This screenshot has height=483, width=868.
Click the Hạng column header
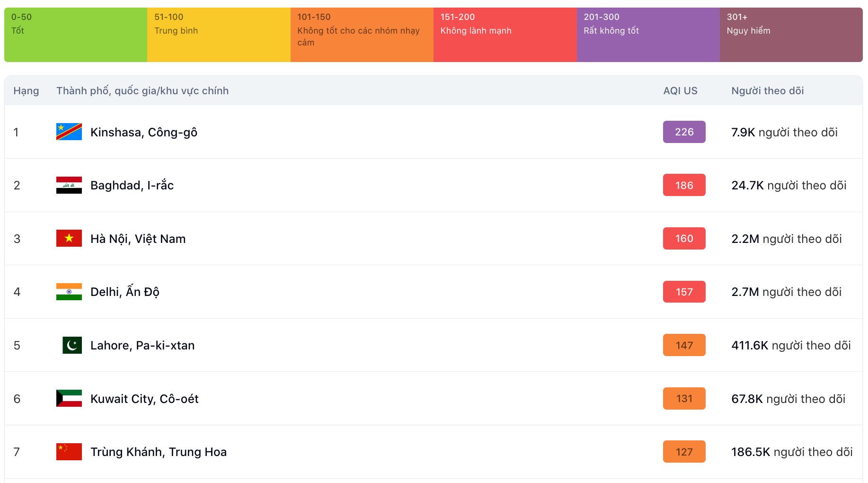click(x=26, y=91)
